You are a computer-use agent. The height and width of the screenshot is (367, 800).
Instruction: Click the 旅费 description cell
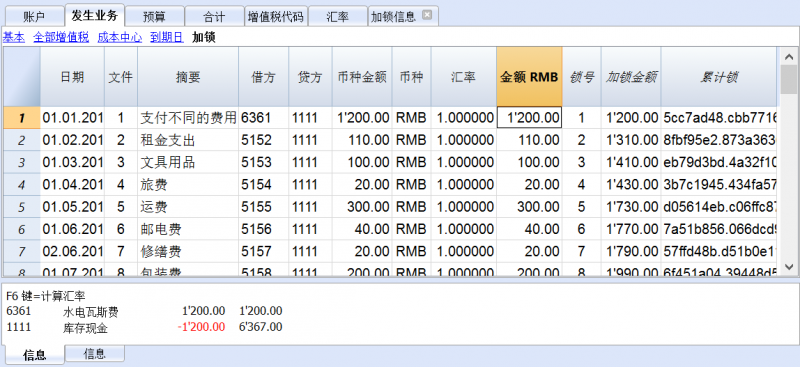pos(188,185)
